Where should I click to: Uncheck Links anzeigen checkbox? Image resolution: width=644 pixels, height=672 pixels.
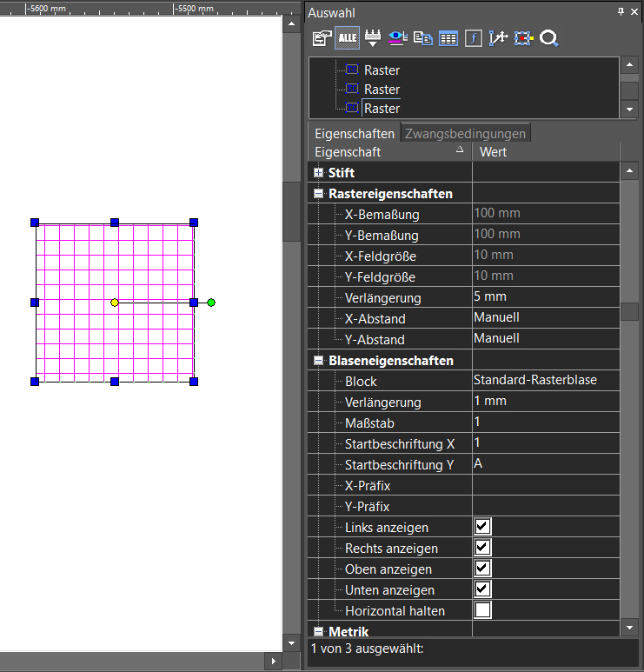coord(482,526)
